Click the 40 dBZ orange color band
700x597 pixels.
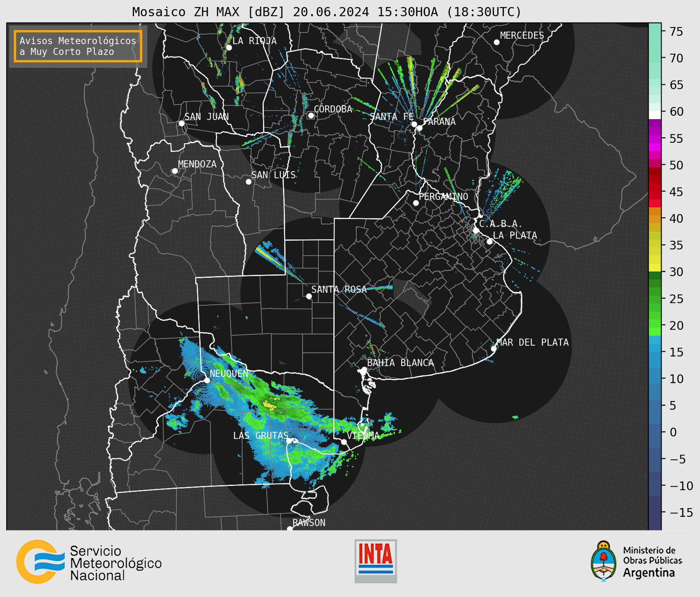[655, 219]
